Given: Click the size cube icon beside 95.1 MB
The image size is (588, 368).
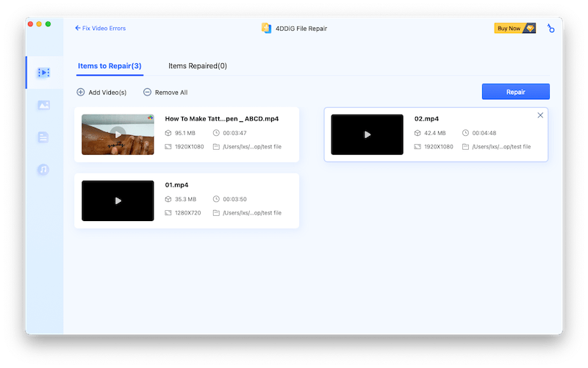Looking at the screenshot, I should pos(168,133).
